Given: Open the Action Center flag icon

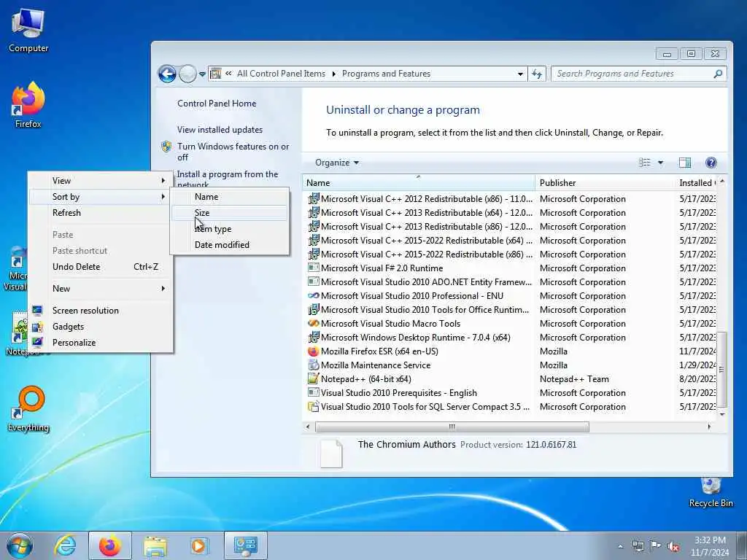Looking at the screenshot, I should pos(656,546).
